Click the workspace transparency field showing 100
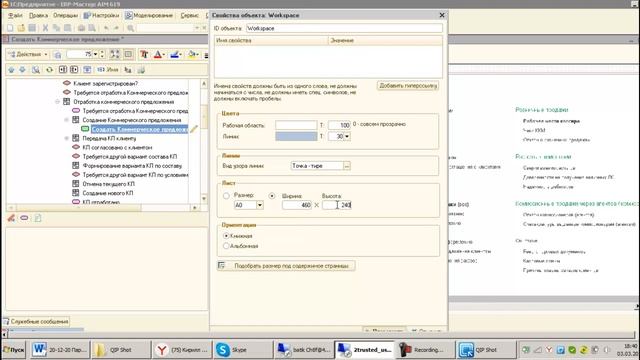The image size is (640, 360). [x=339, y=125]
